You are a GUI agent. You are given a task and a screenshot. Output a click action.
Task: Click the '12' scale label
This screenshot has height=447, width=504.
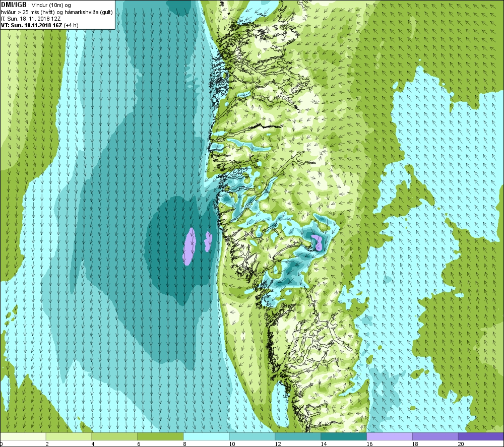tap(278, 444)
